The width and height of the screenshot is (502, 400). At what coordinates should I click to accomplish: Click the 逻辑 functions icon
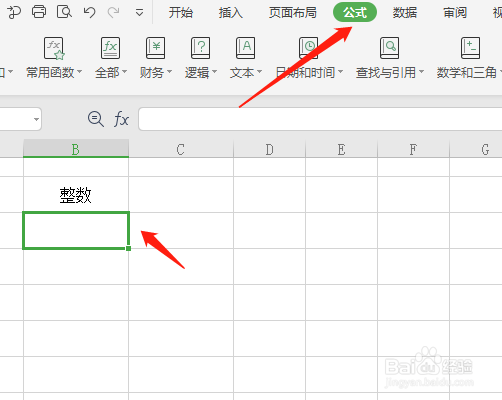[x=200, y=48]
